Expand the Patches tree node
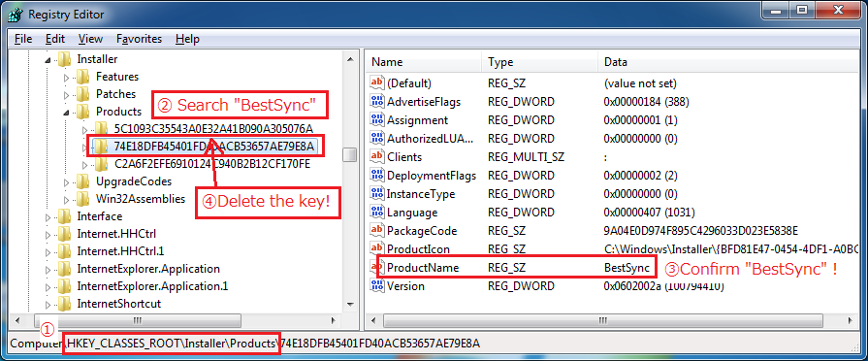 tap(66, 95)
